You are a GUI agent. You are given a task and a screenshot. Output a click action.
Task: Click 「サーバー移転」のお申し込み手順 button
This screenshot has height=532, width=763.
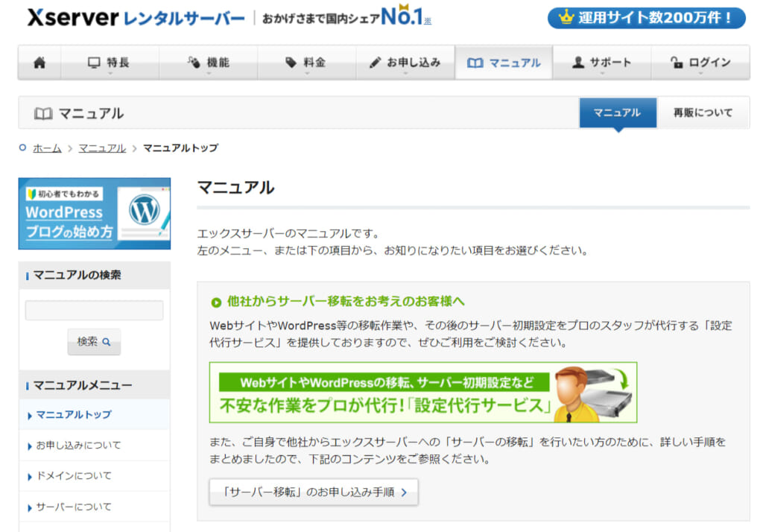click(313, 492)
